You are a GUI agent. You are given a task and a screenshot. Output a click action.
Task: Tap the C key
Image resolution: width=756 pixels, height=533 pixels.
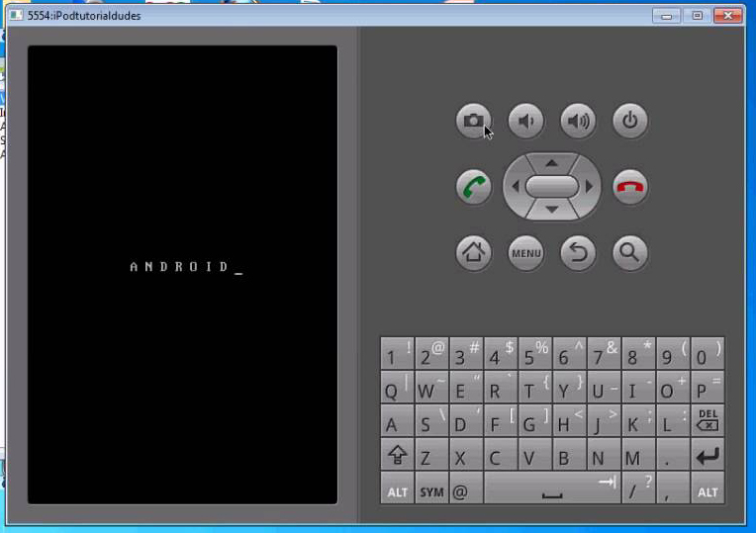click(x=501, y=454)
